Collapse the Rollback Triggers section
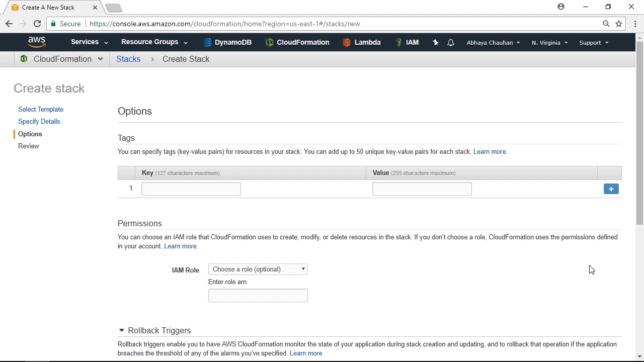 point(121,330)
